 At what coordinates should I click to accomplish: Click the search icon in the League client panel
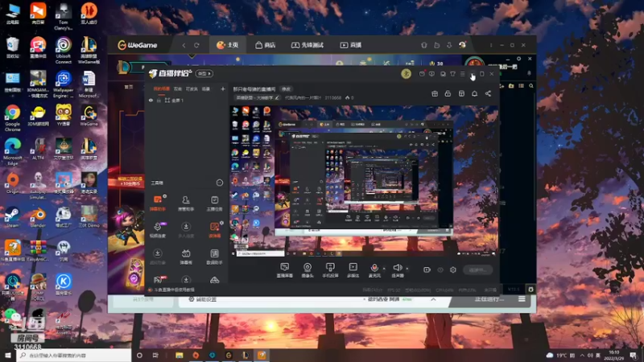point(531,86)
